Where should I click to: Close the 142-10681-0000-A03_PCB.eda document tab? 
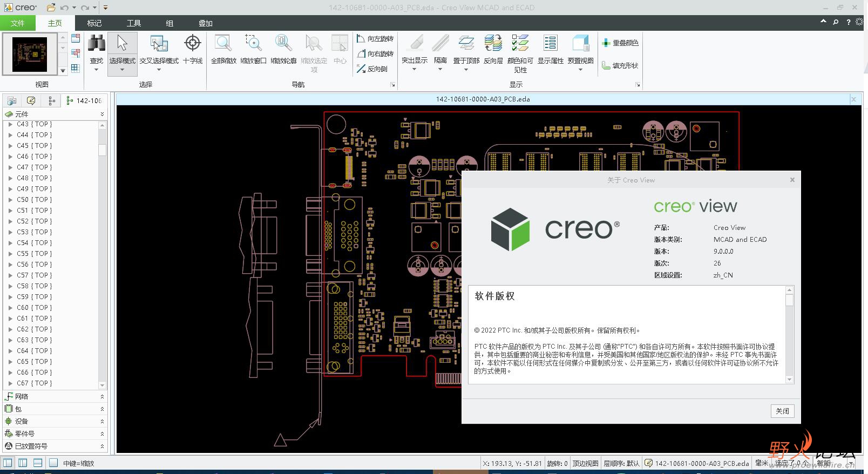[x=853, y=99]
